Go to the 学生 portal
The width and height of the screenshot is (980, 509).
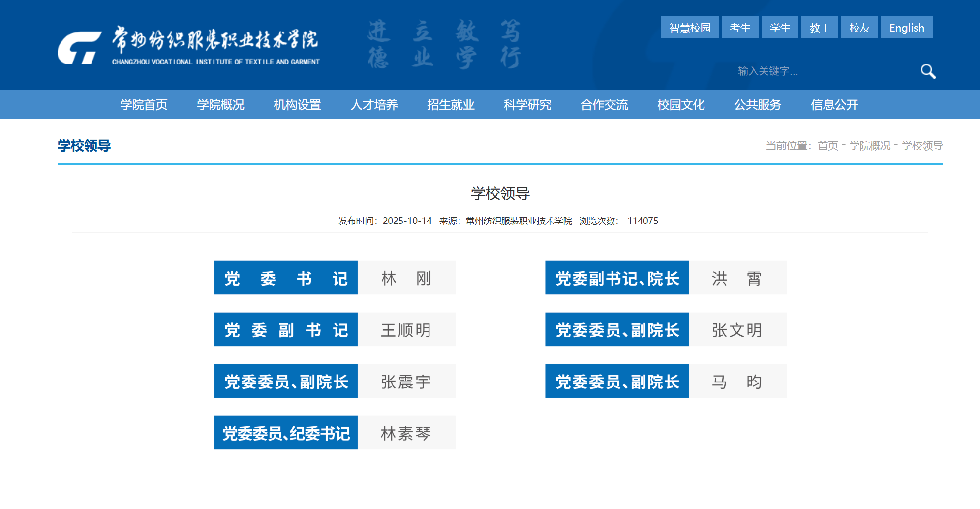click(780, 28)
